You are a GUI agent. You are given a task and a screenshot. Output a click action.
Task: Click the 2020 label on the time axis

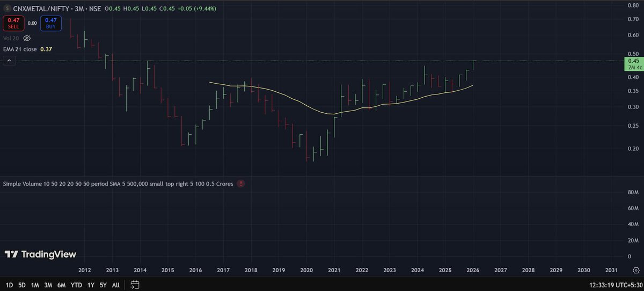point(306,270)
